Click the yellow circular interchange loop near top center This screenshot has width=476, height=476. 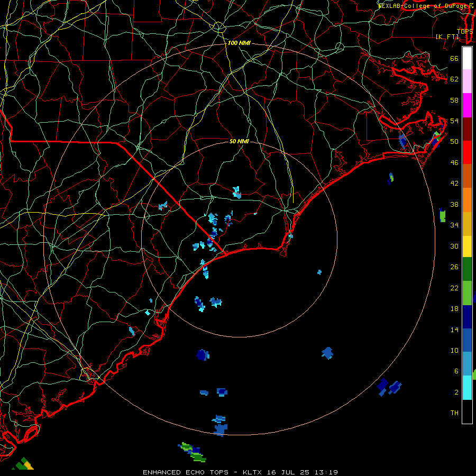pos(218,28)
